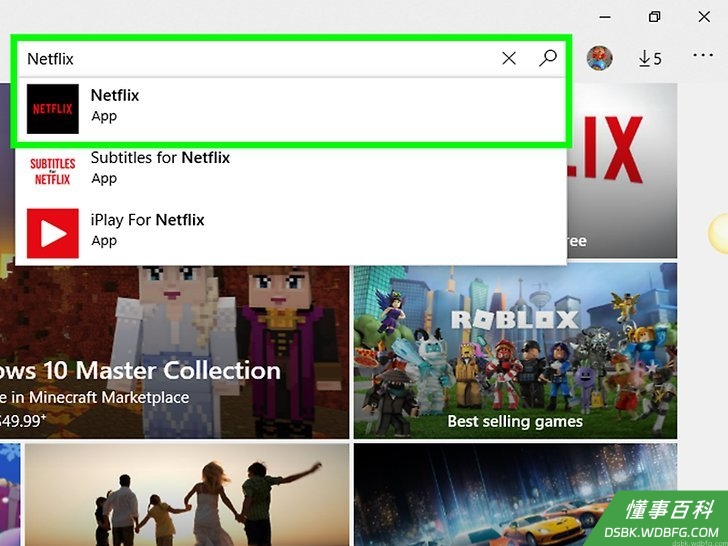Viewport: 728px width, 546px height.
Task: Open the large Netflix banner tile
Action: click(622, 171)
